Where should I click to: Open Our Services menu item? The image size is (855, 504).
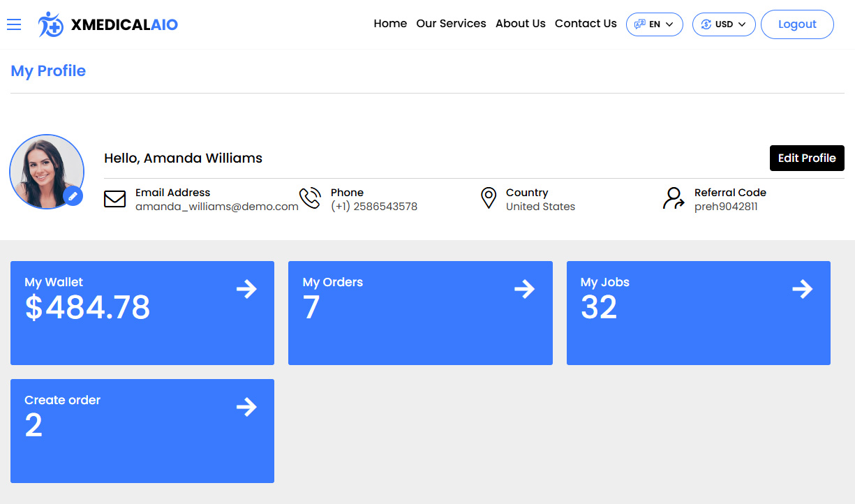[x=451, y=24]
